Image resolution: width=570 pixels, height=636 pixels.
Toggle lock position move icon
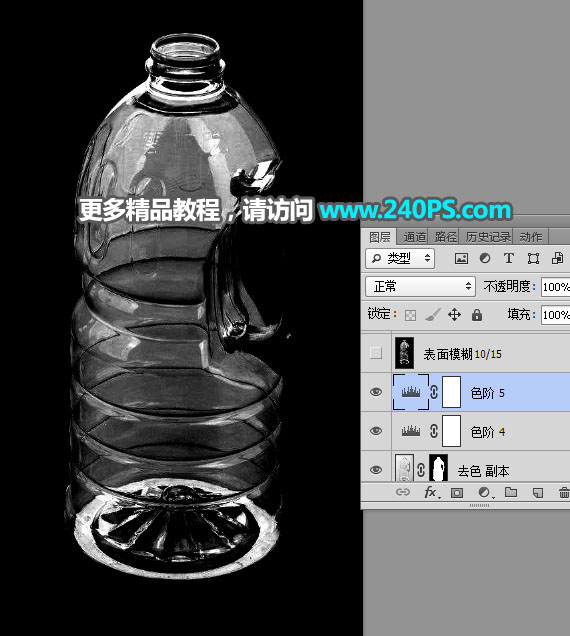point(454,315)
